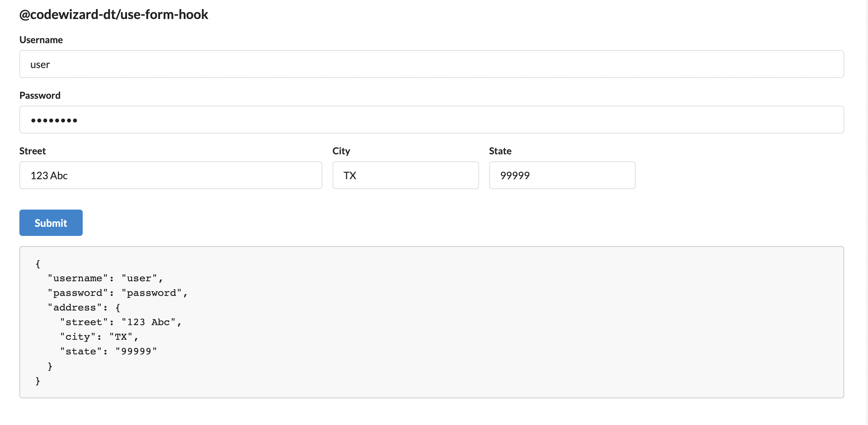The width and height of the screenshot is (868, 425).
Task: Click into the Password input field
Action: [431, 120]
